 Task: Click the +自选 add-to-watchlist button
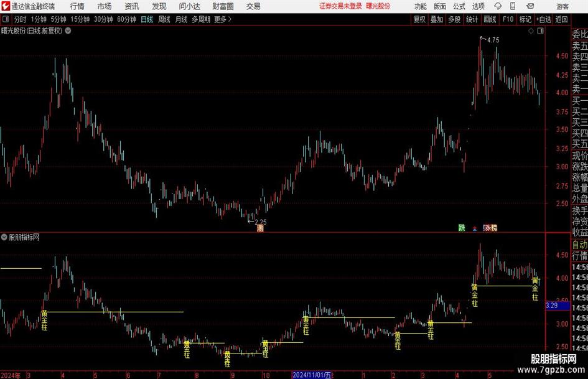coord(543,19)
